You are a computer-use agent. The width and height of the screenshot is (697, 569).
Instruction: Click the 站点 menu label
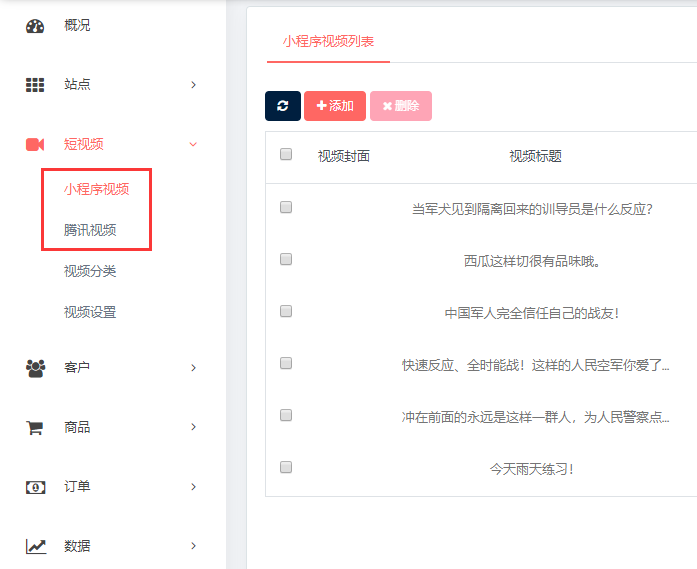click(x=77, y=84)
